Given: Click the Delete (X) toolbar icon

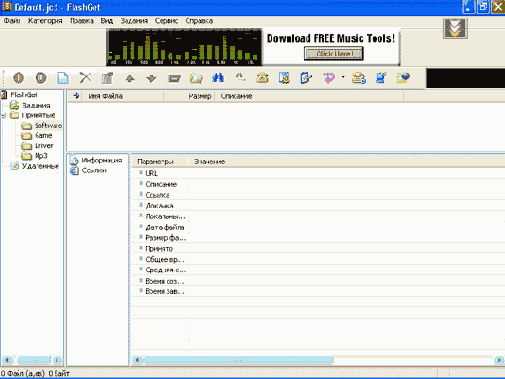Looking at the screenshot, I should pos(85,78).
